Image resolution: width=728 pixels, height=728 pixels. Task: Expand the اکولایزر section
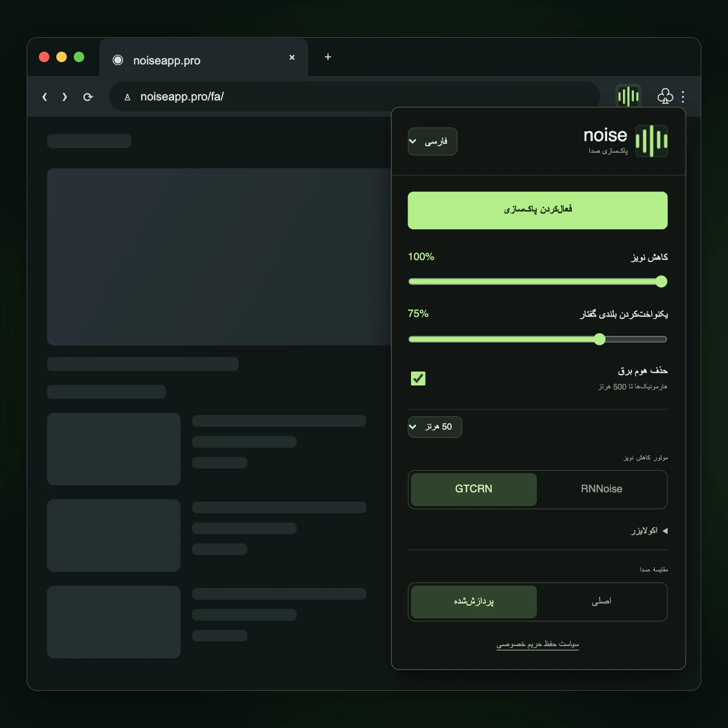click(649, 531)
